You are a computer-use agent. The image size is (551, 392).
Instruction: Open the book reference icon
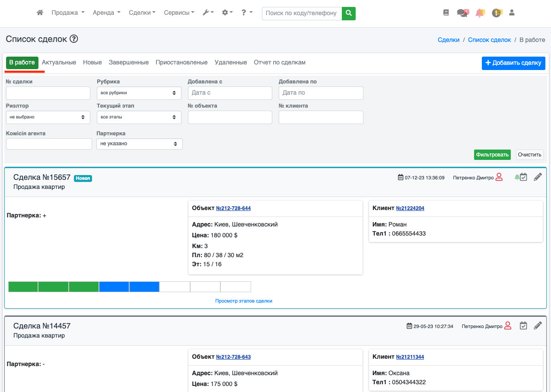coord(446,13)
